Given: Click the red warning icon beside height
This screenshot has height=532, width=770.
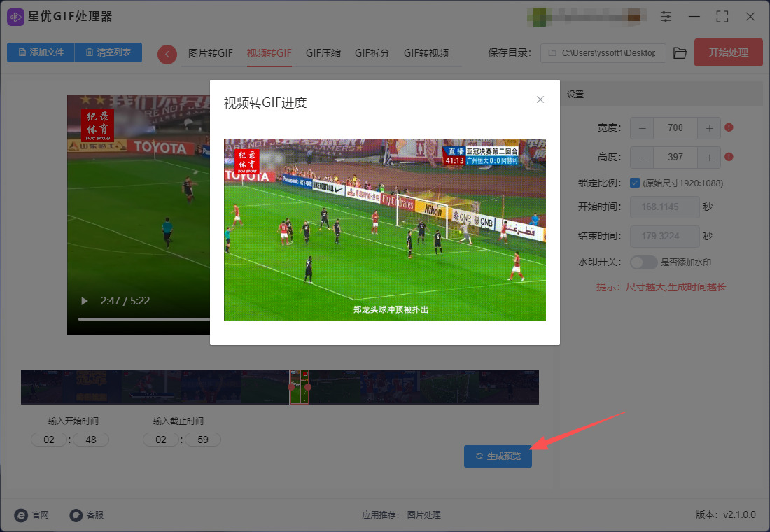Looking at the screenshot, I should click(x=729, y=157).
